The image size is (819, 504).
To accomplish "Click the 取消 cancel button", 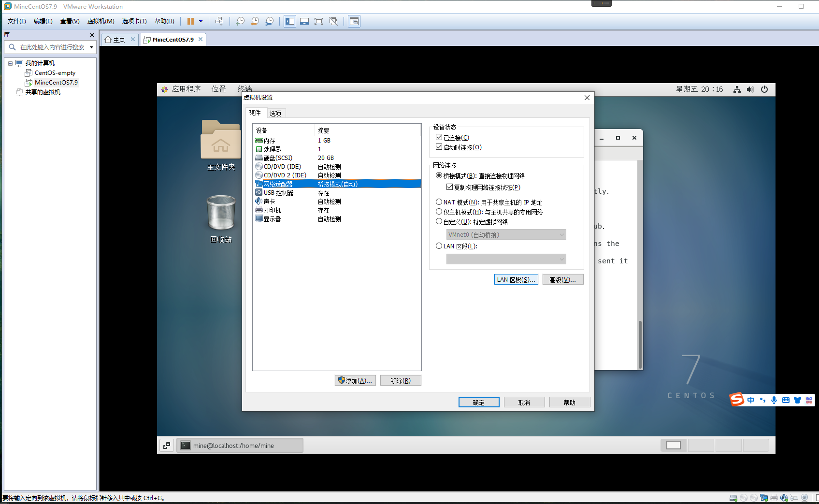I will coord(524,403).
